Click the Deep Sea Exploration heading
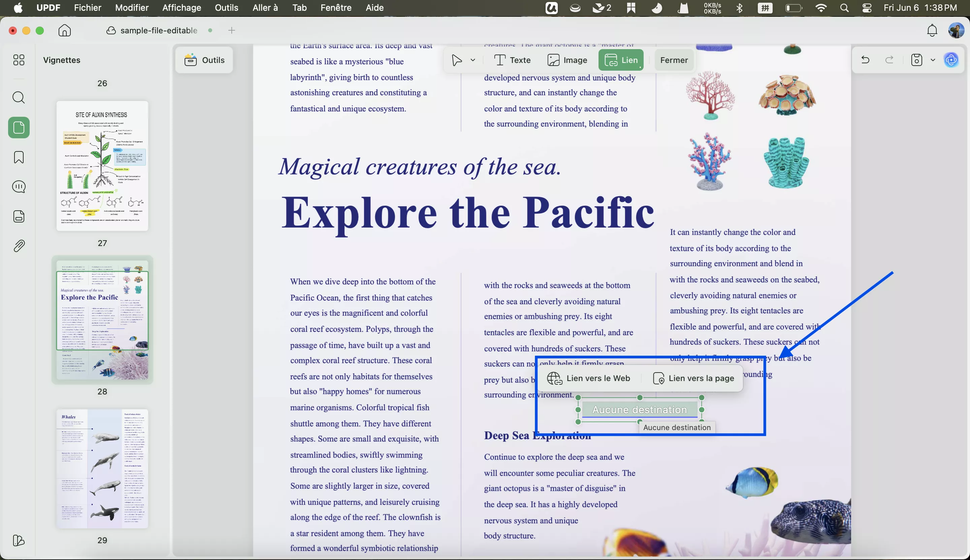This screenshot has height=560, width=970. [x=537, y=436]
